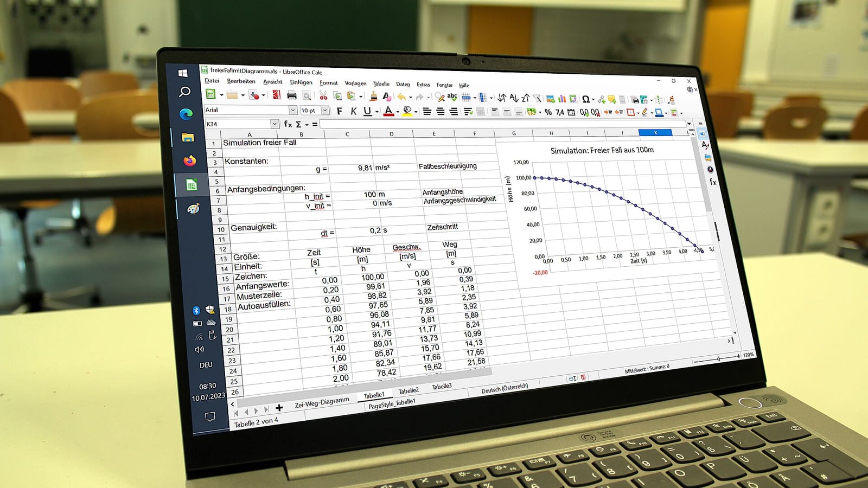Insert an image using the picture icon
This screenshot has width=868, height=488.
point(551,99)
